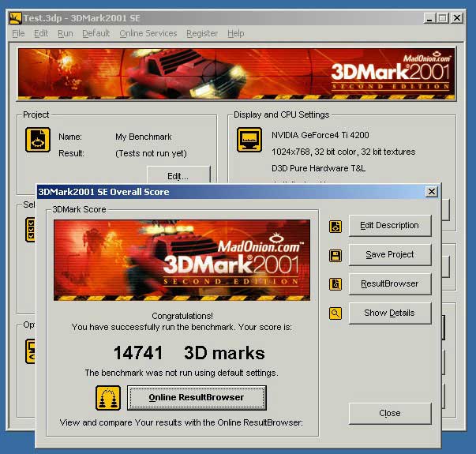Launch the Online ResultBrowser button

(x=197, y=397)
